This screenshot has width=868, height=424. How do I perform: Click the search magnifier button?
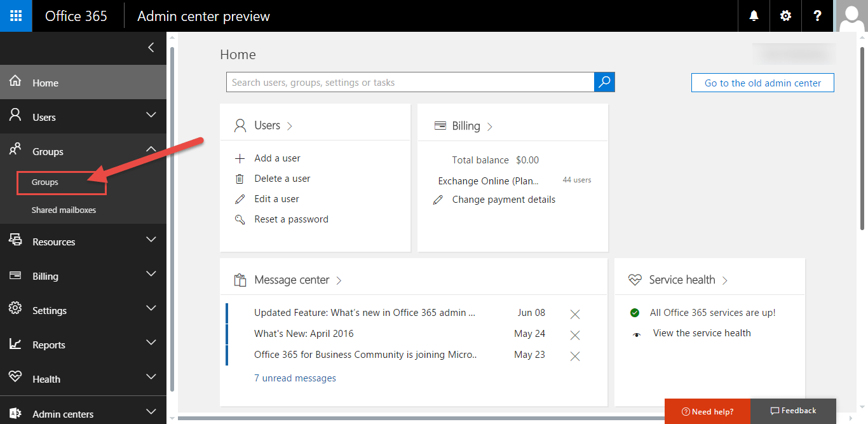click(x=604, y=82)
